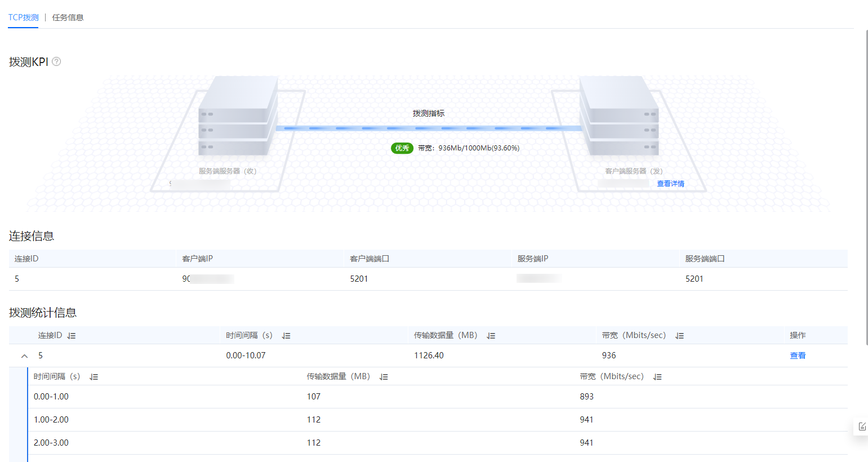Open the feedback edit icon at right edge
Image resolution: width=868 pixels, height=462 pixels.
tap(862, 427)
